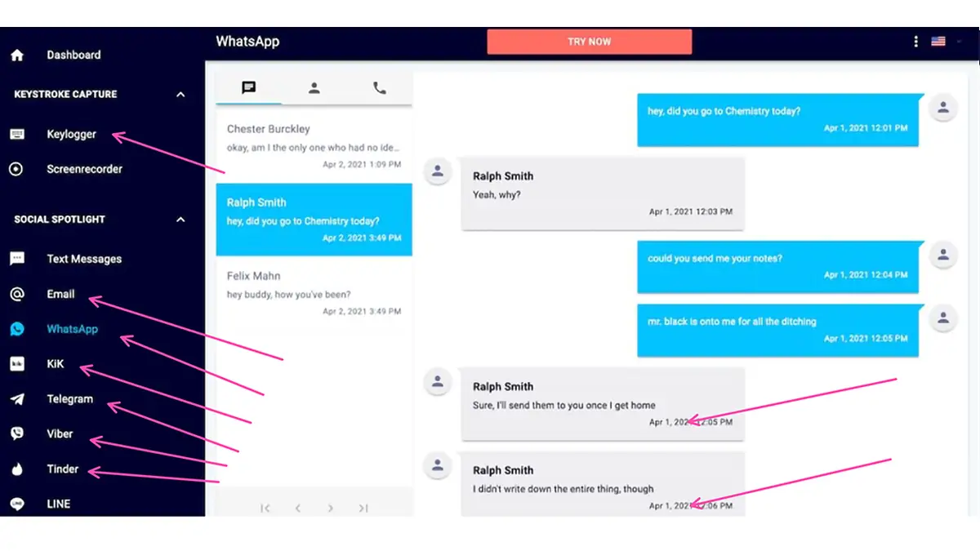Open Felix Mahn conversation
Image resolution: width=980 pixels, height=551 pixels.
[x=314, y=292]
